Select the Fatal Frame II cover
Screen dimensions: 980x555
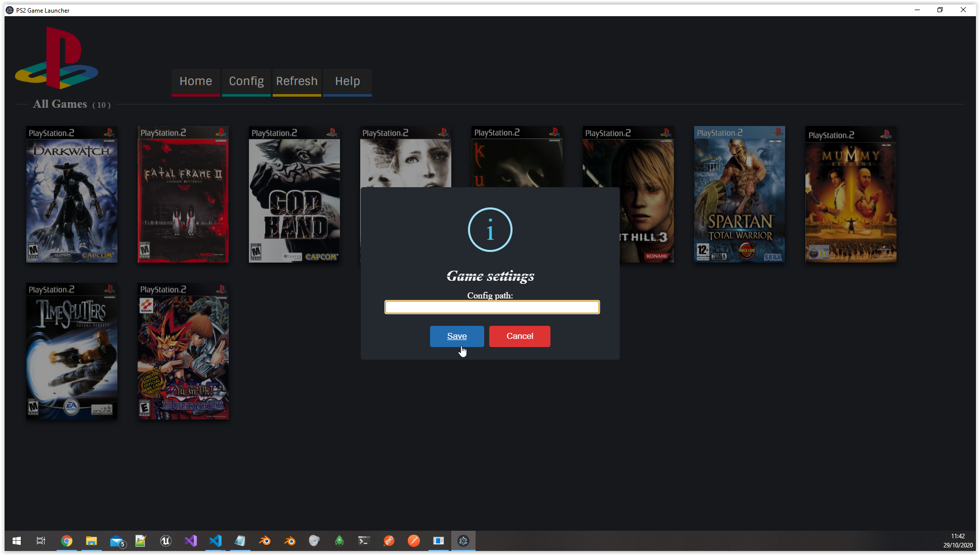(x=183, y=195)
